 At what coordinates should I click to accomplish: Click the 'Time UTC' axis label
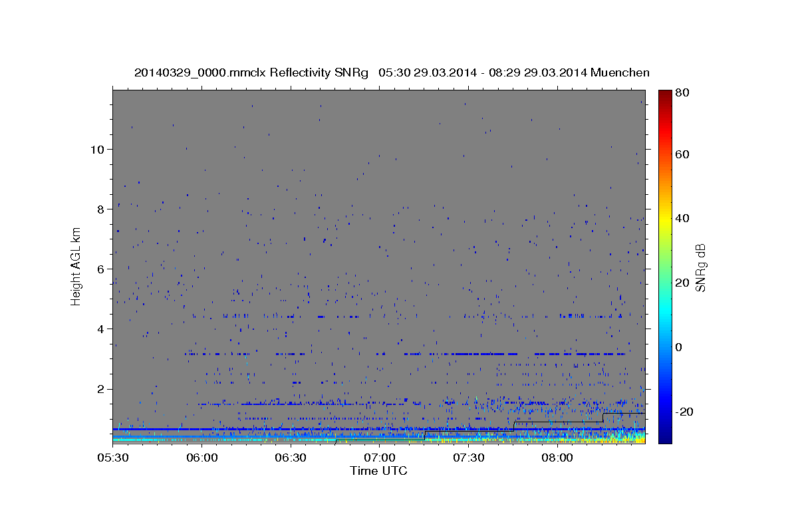pos(378,471)
